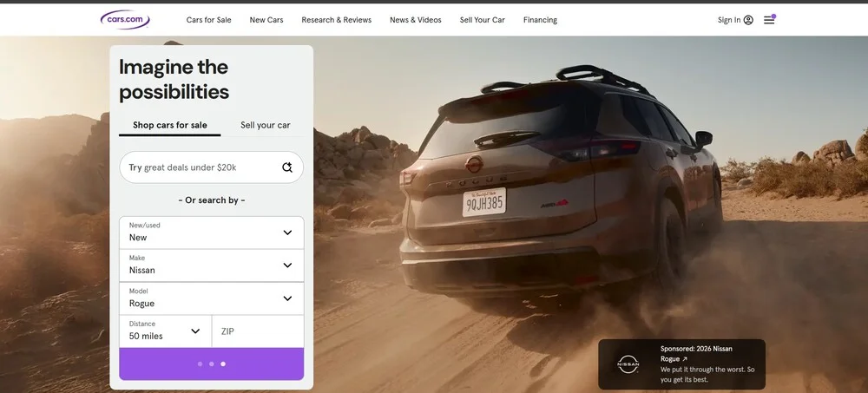The width and height of the screenshot is (868, 393).
Task: Open Research & Reviews menu
Action: pyautogui.click(x=337, y=20)
